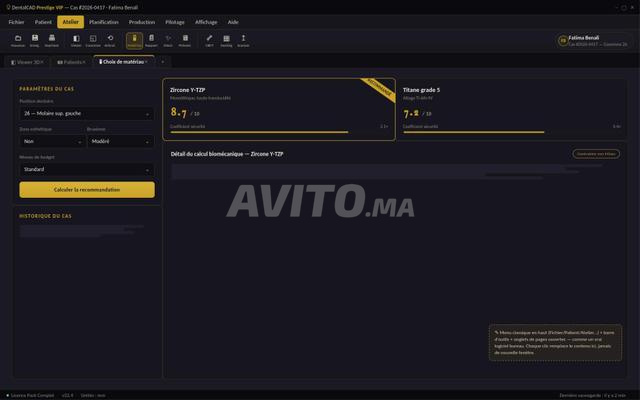Open the Aide menu
The height and width of the screenshot is (400, 640).
[233, 22]
